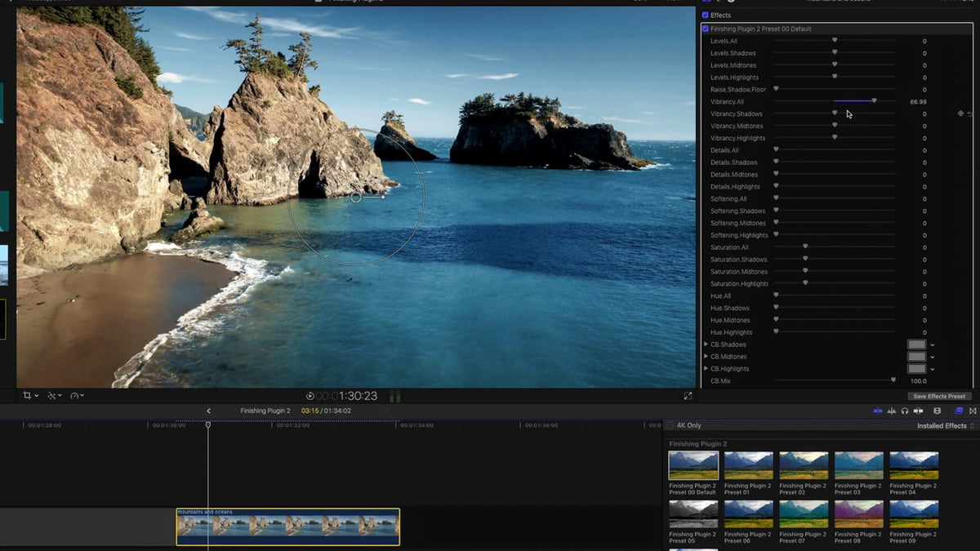This screenshot has height=551, width=980.
Task: Toggle the viewer full screen icon
Action: click(x=688, y=395)
